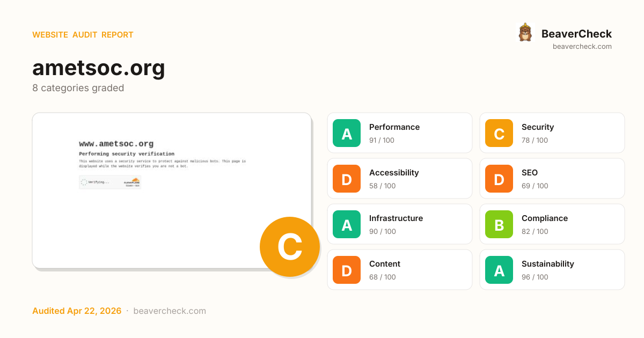This screenshot has height=338, width=644.
Task: Click the Performance grade A badge
Action: pos(347,133)
